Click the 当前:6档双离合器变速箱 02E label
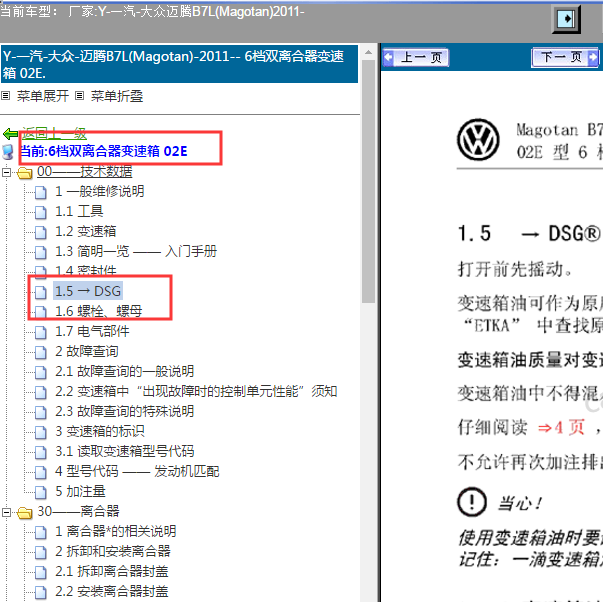 click(x=103, y=151)
